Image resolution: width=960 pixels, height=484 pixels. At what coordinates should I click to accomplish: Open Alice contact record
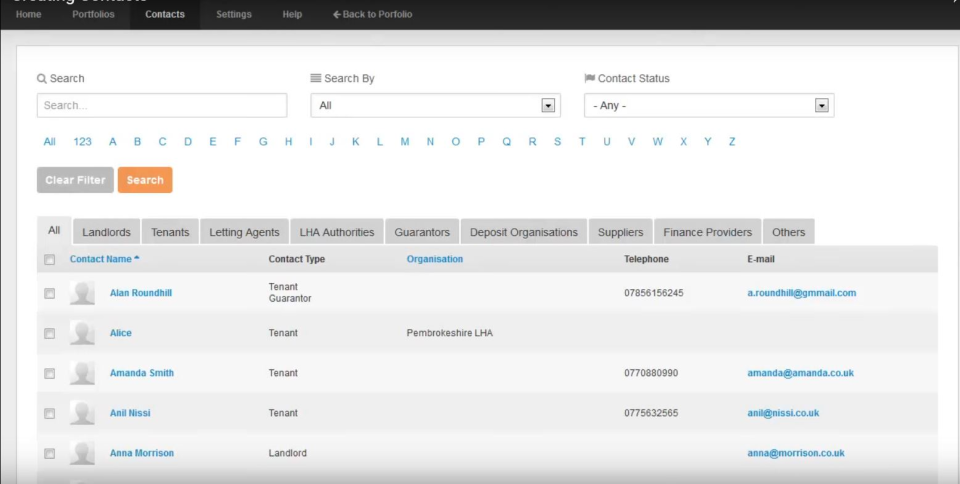pos(121,333)
